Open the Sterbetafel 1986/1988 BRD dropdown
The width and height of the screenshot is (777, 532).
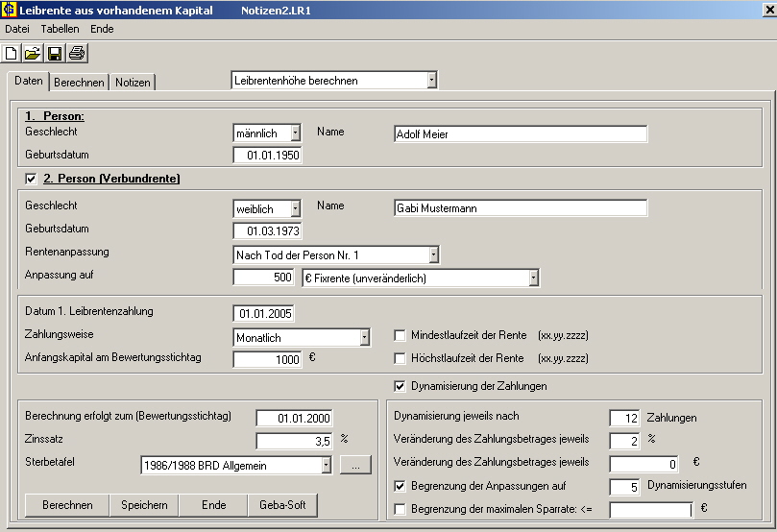326,466
